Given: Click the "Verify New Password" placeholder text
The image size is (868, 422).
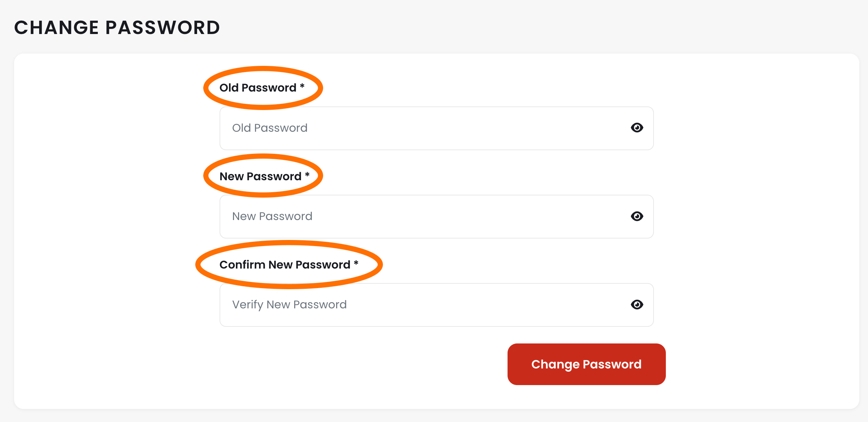Looking at the screenshot, I should click(x=289, y=305).
